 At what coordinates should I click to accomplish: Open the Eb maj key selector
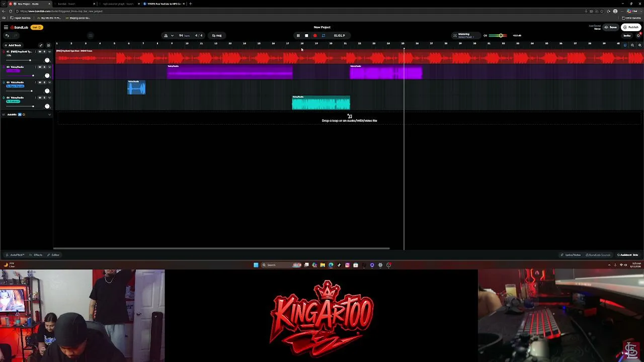pyautogui.click(x=217, y=36)
